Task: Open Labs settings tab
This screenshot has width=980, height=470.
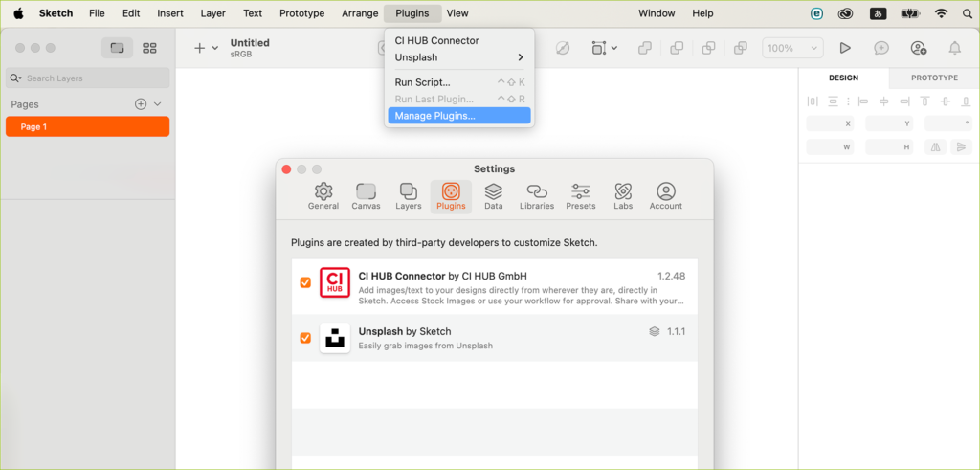Action: pyautogui.click(x=623, y=197)
